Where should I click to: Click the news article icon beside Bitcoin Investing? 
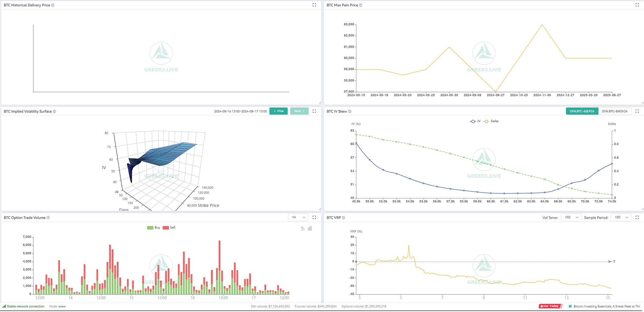570,306
